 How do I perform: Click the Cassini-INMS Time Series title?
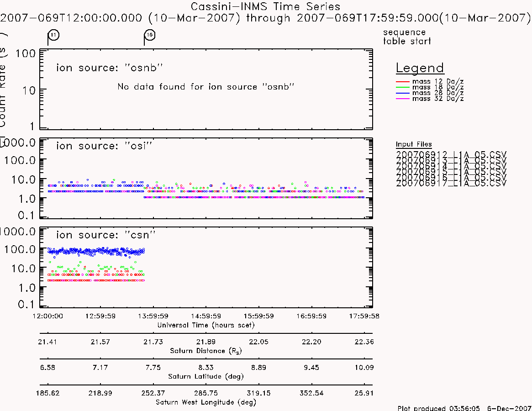265,6
